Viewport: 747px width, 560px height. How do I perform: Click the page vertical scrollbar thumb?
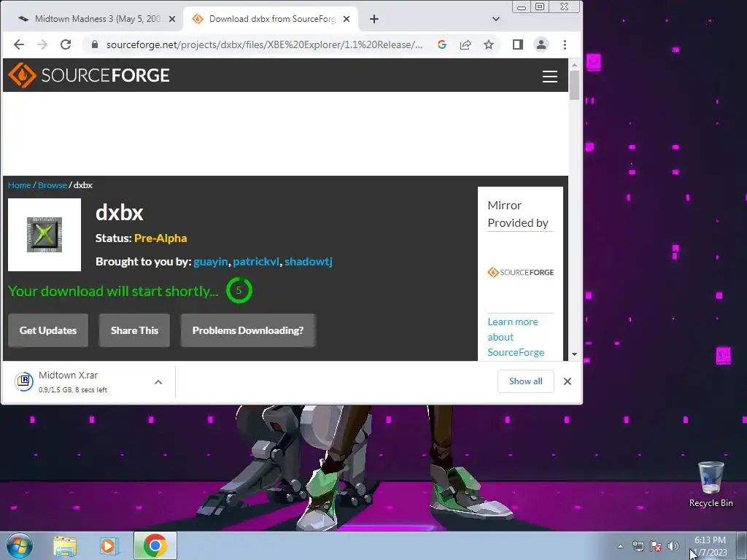pos(575,85)
